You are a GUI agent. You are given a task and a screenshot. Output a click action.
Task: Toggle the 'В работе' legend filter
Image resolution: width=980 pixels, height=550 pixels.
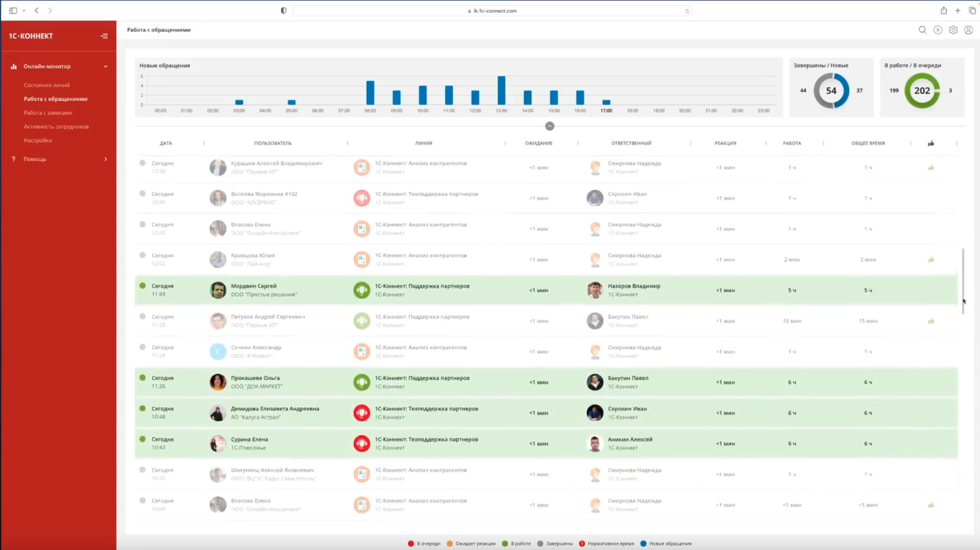point(516,543)
